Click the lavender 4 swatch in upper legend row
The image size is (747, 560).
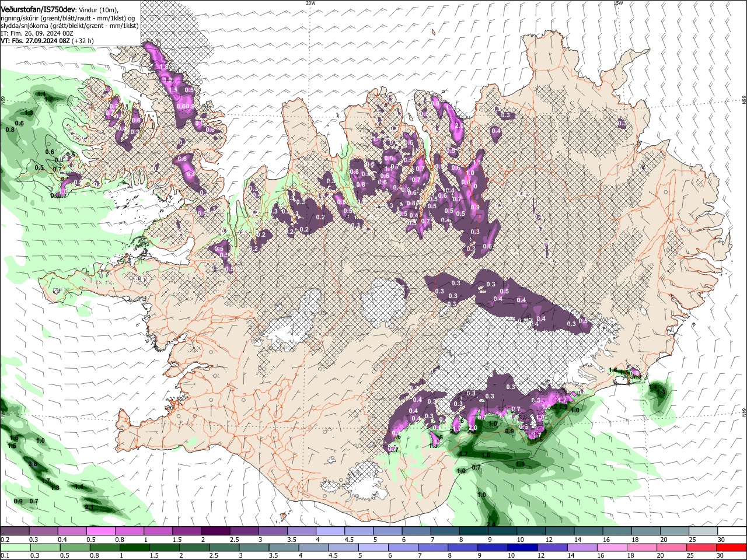pyautogui.click(x=330, y=531)
